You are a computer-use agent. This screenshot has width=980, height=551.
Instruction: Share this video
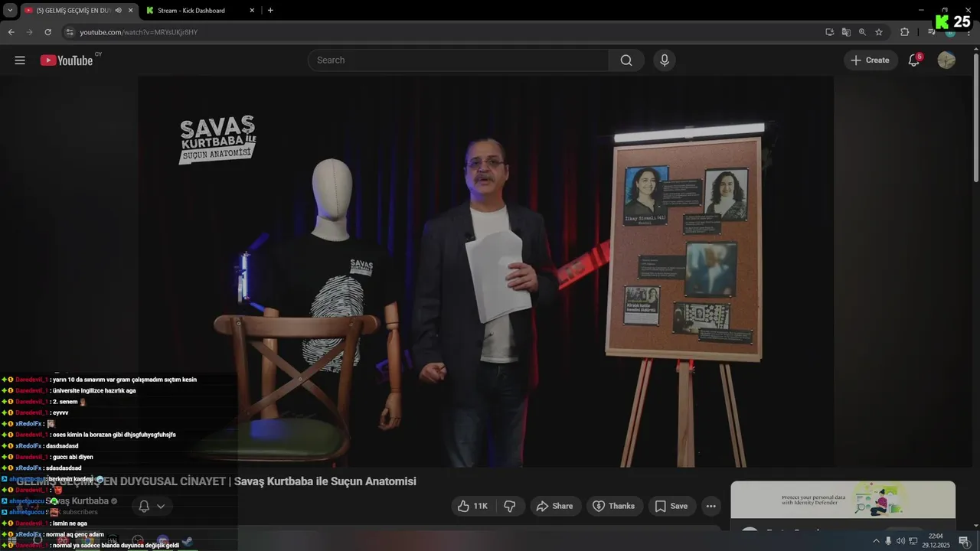pos(554,506)
